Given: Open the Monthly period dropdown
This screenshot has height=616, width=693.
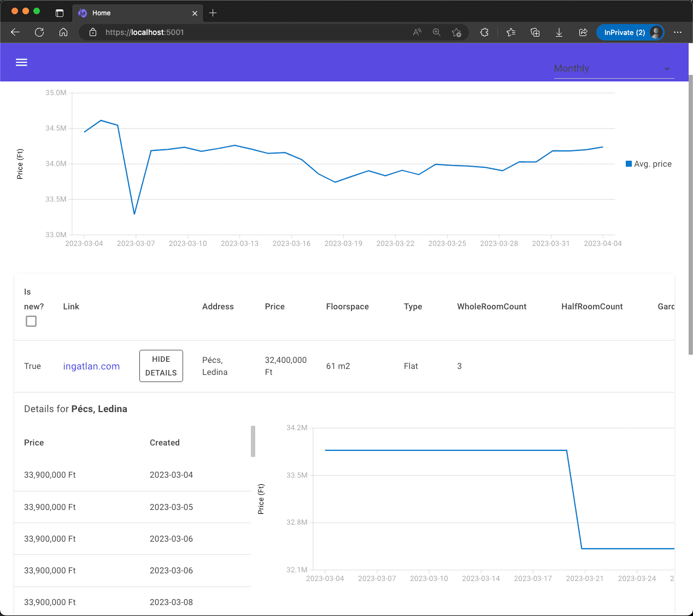Looking at the screenshot, I should (x=613, y=68).
